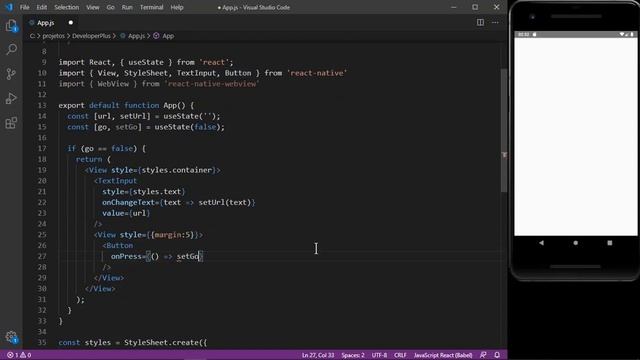Open the View menu
The image size is (640, 360).
tap(93, 7)
